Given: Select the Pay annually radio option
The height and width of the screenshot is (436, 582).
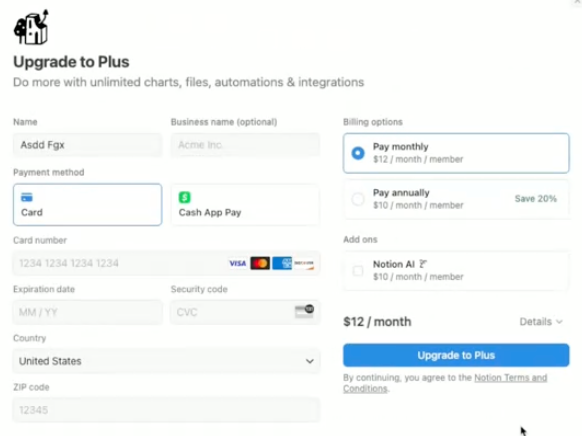Looking at the screenshot, I should coord(358,199).
